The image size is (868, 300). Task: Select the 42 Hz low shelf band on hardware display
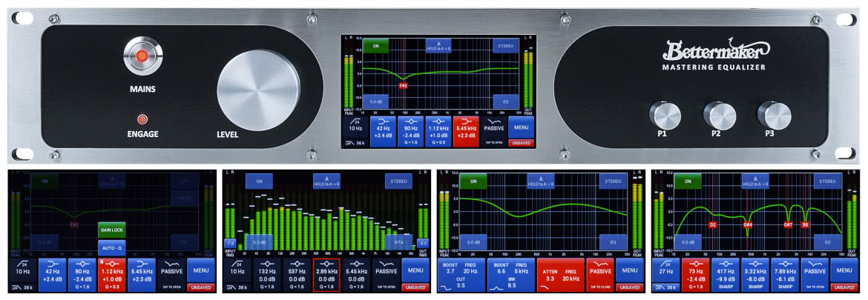[x=383, y=131]
